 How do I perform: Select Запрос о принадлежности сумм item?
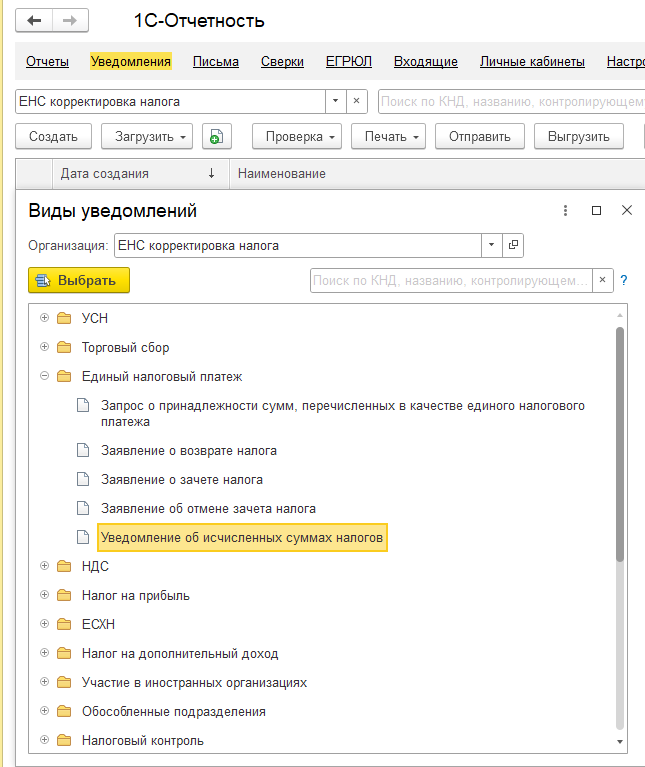coord(343,413)
